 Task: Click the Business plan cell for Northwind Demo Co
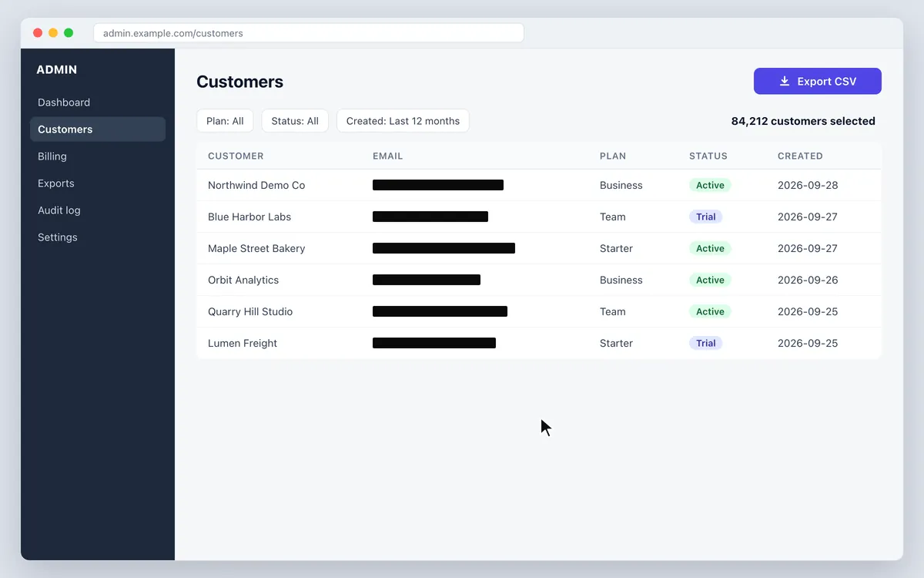(x=621, y=185)
